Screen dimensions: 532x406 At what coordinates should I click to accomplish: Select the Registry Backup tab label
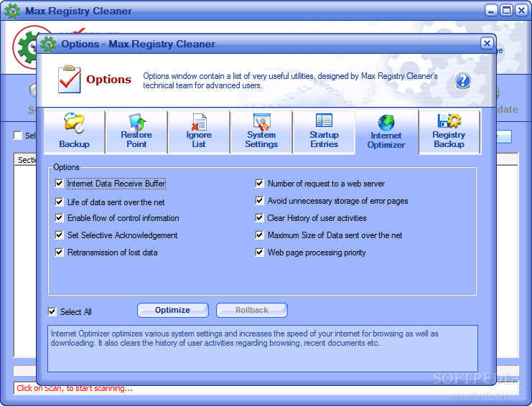(x=449, y=139)
